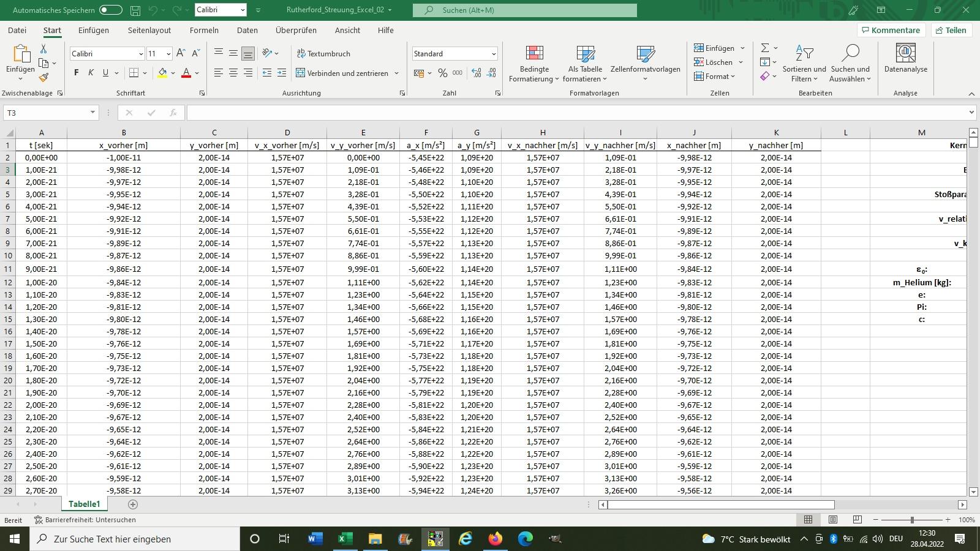Decrease indent icon
The height and width of the screenshot is (551, 980).
point(267,73)
